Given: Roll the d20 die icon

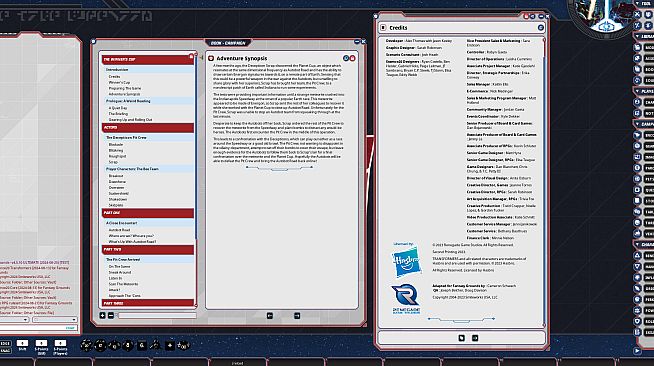Looking at the screenshot, I should point(86,345).
